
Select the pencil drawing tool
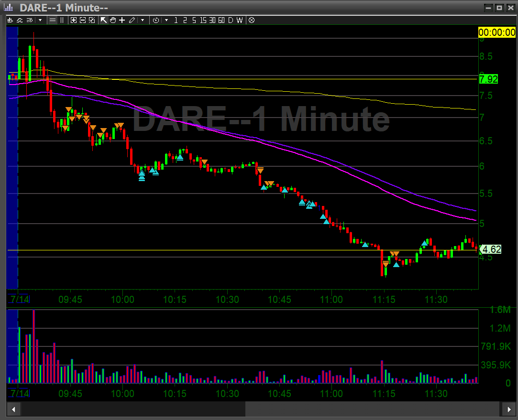point(132,20)
